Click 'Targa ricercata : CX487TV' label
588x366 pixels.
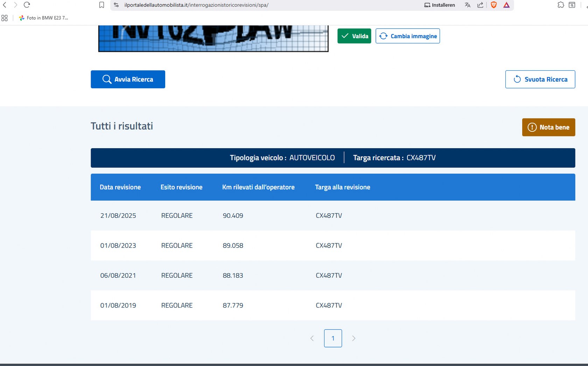coord(394,158)
